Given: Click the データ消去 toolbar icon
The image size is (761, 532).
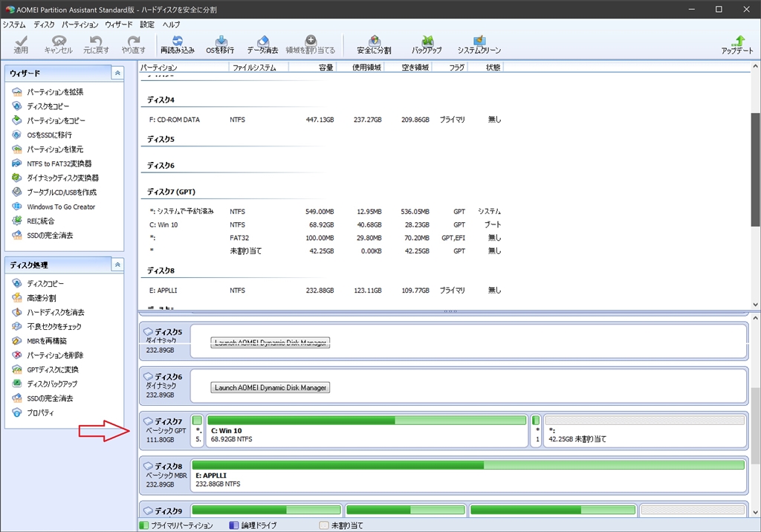Looking at the screenshot, I should coord(262,44).
